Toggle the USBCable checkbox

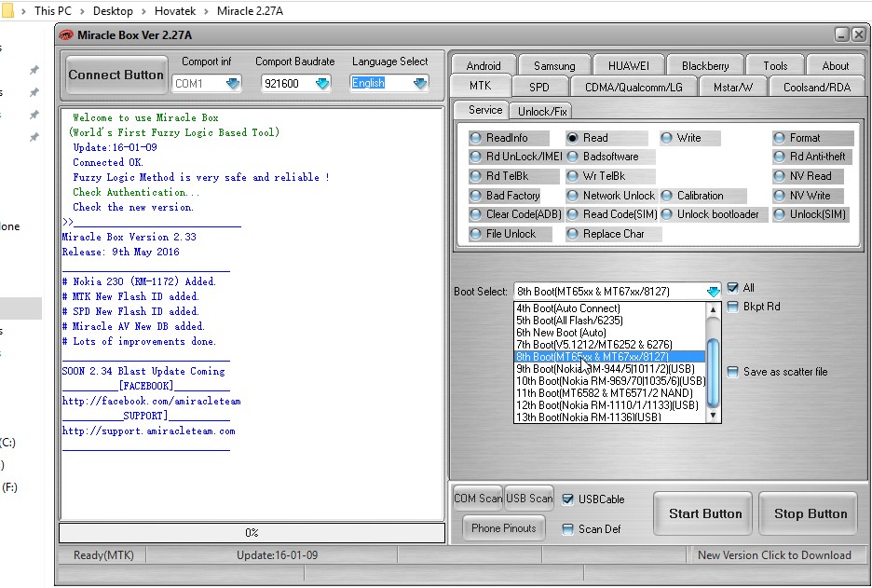[x=567, y=499]
